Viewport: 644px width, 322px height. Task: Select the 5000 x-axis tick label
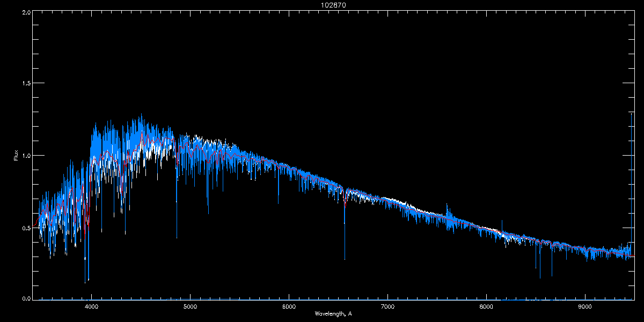pyautogui.click(x=190, y=307)
